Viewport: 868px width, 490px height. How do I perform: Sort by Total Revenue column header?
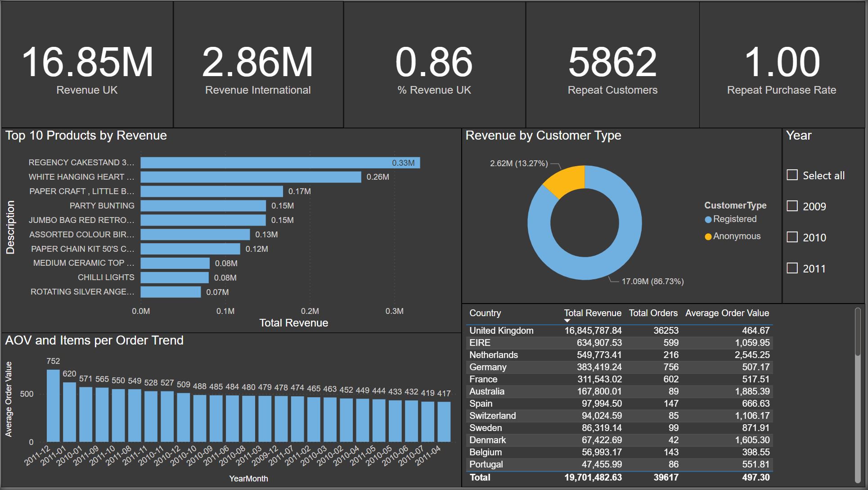592,313
